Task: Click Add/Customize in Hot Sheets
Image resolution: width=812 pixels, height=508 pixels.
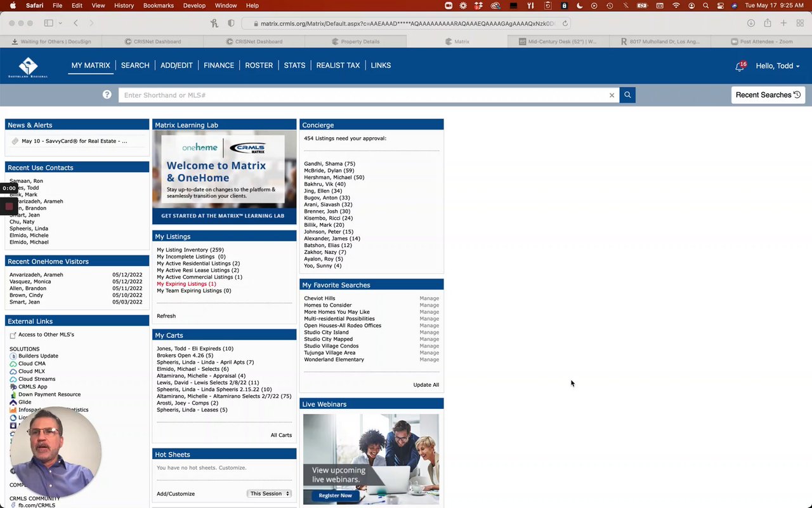Action: [176, 493]
